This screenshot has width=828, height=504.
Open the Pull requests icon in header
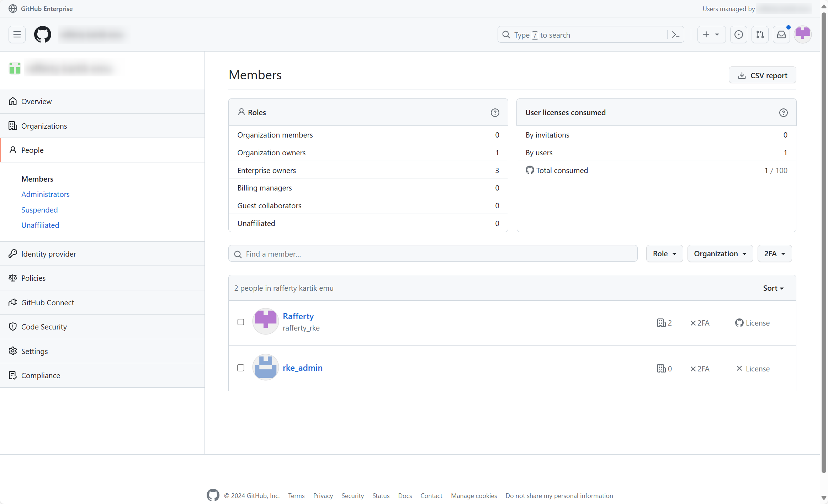click(x=760, y=34)
